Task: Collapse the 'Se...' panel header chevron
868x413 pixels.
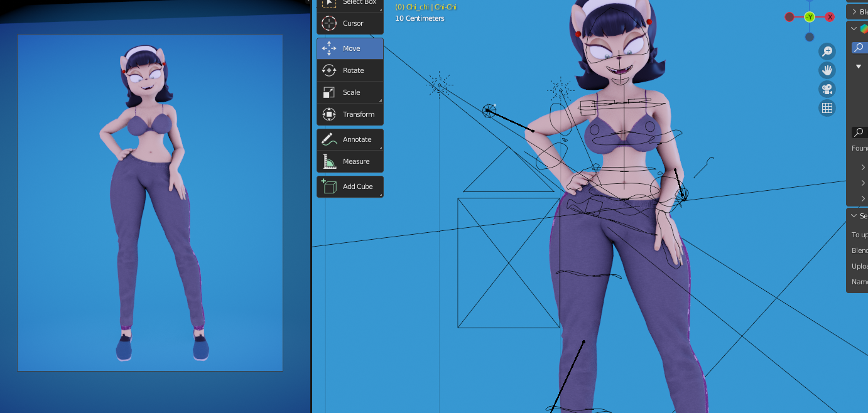Action: (854, 216)
